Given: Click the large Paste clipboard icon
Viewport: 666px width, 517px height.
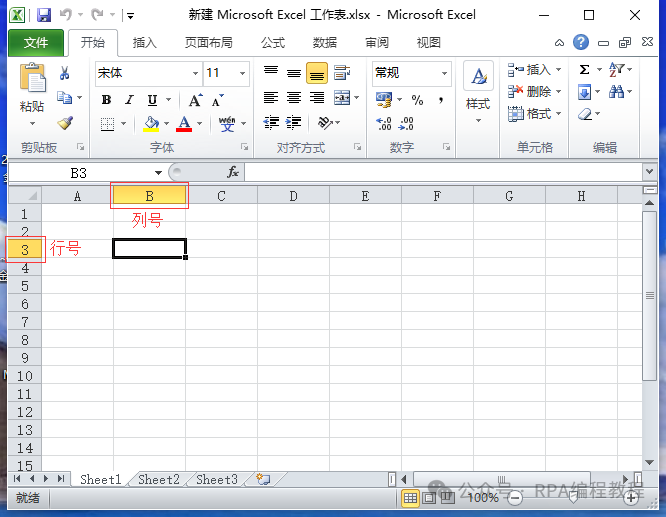Looking at the screenshot, I should pos(32,77).
